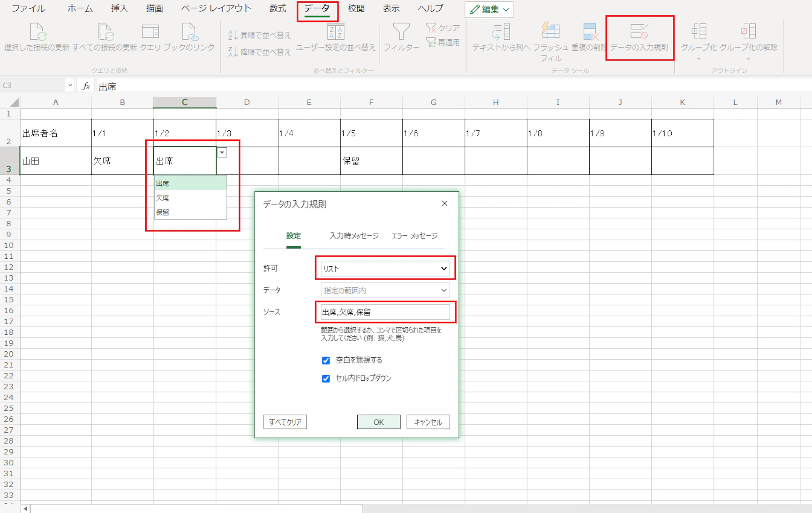This screenshot has width=812, height=513.
Task: Toggle 空白を無視する checkbox
Action: pos(326,360)
